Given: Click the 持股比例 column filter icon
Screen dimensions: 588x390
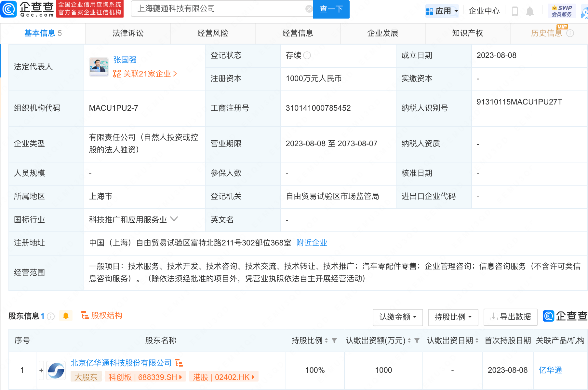Looking at the screenshot, I should point(334,341).
